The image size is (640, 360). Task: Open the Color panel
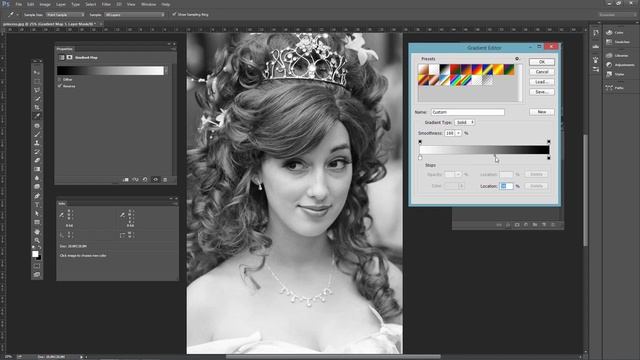(x=615, y=32)
